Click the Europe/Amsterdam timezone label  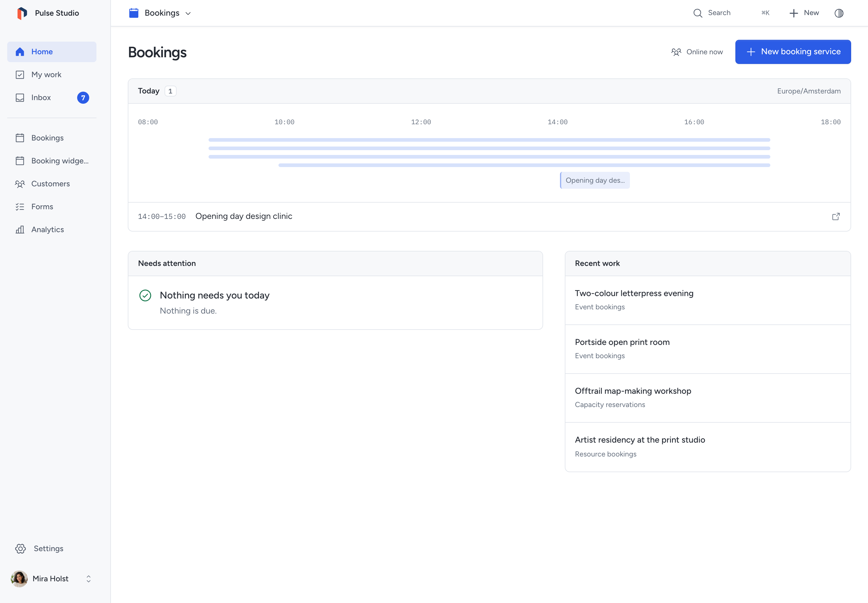click(x=809, y=91)
